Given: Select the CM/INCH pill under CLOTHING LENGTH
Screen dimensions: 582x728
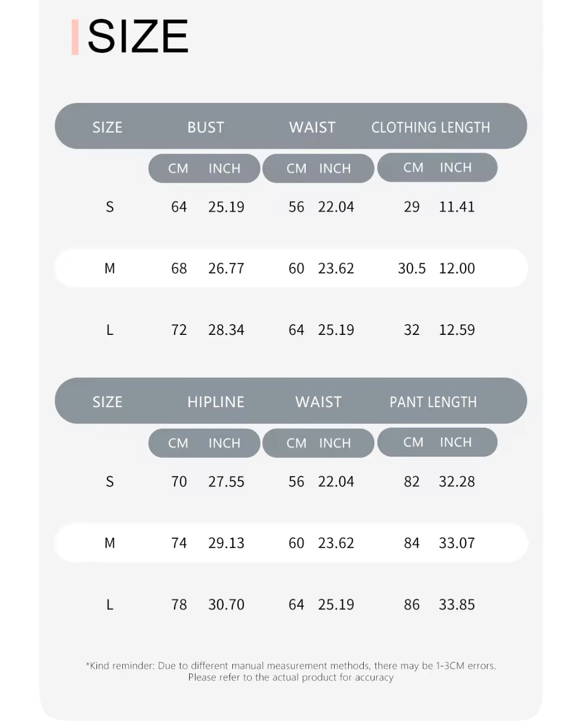Looking at the screenshot, I should coord(437,167).
